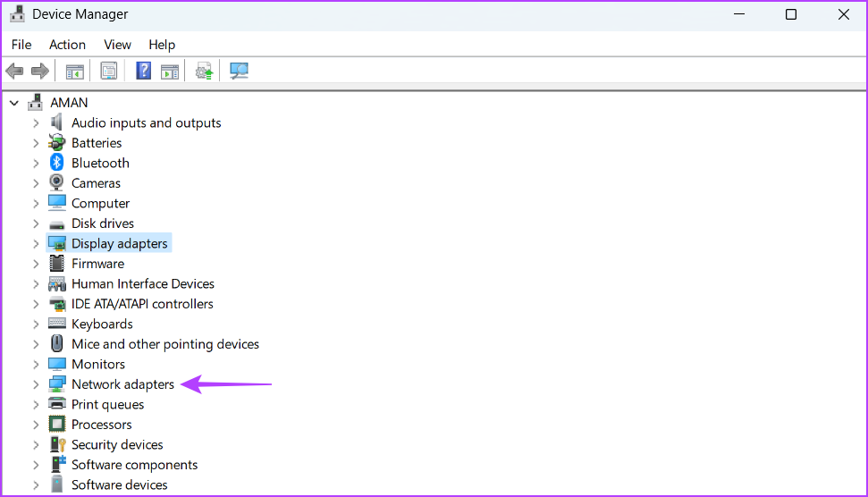The width and height of the screenshot is (868, 497).
Task: Click the Software devices icon
Action: point(56,484)
